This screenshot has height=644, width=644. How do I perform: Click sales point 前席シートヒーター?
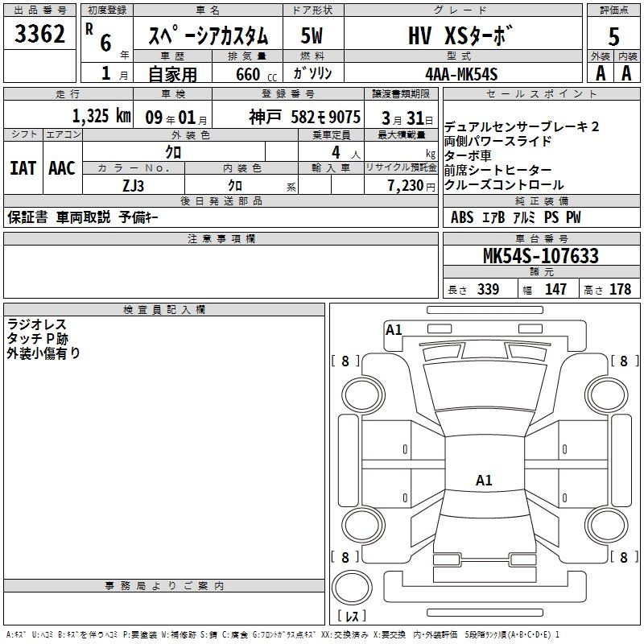click(x=497, y=170)
